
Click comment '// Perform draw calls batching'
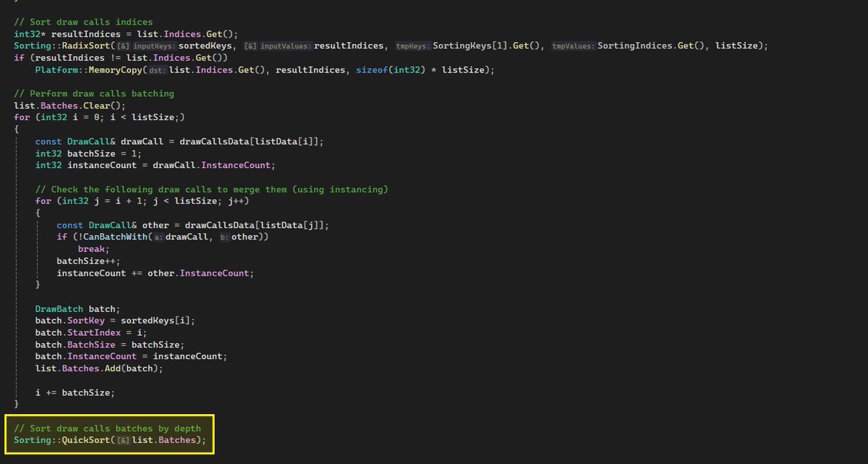tap(94, 93)
